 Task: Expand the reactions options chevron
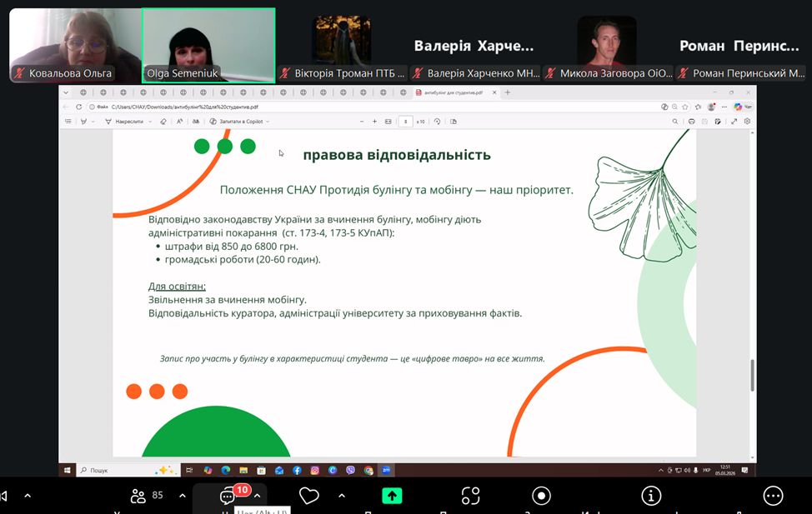341,496
